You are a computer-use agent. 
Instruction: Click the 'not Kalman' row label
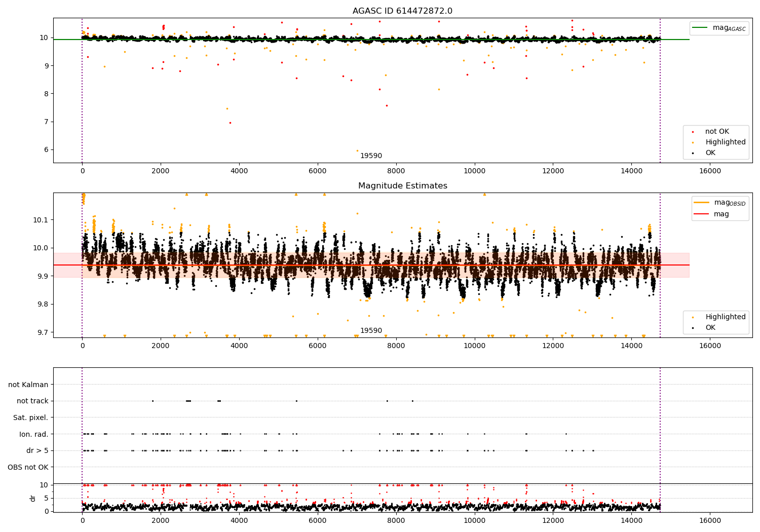click(x=28, y=385)
